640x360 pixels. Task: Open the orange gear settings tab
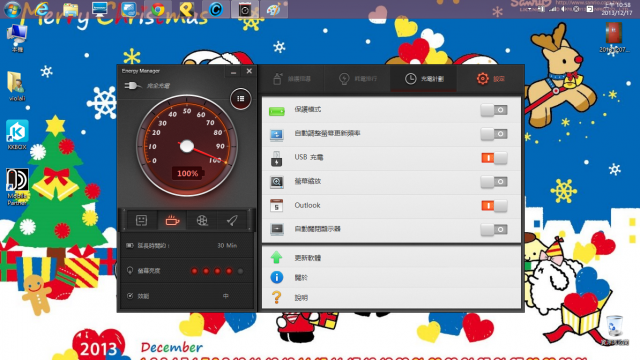tap(491, 79)
